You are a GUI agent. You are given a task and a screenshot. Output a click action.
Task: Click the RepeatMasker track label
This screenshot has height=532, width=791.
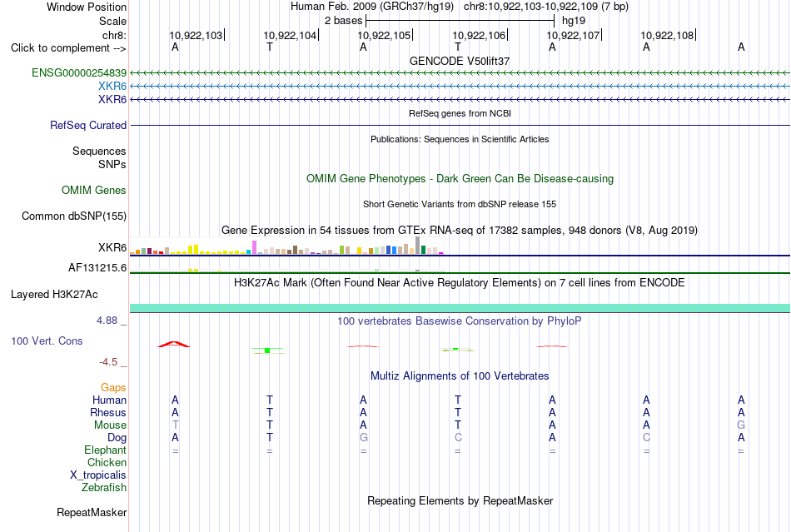[x=92, y=512]
